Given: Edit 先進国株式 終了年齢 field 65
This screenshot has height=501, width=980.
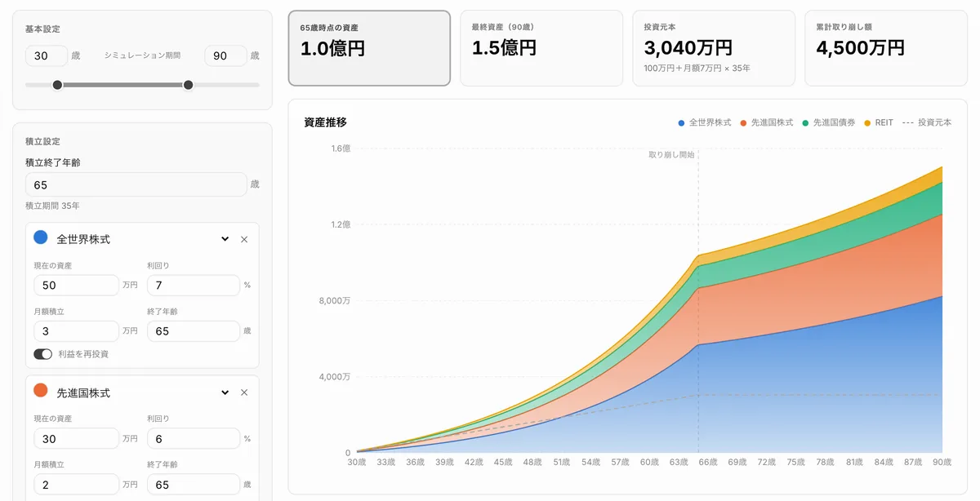Looking at the screenshot, I should 193,485.
